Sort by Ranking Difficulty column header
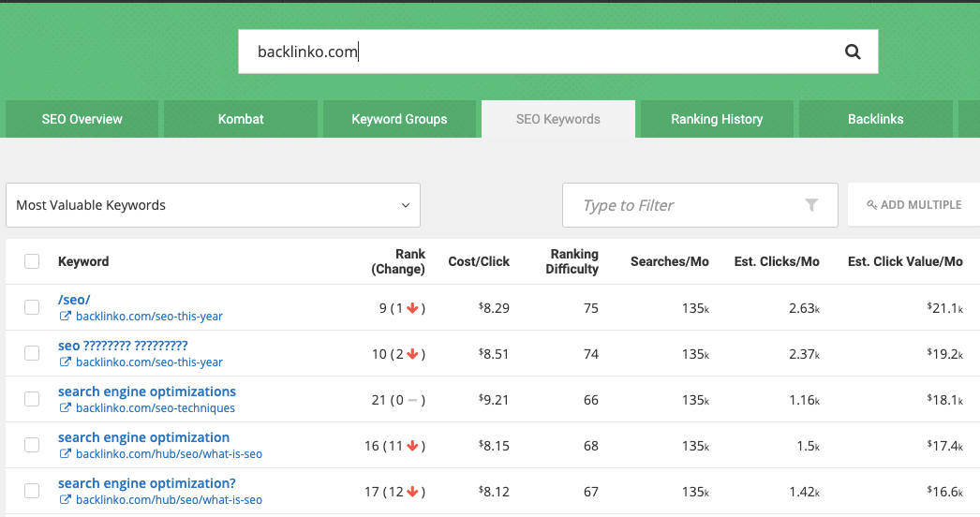 pos(572,261)
